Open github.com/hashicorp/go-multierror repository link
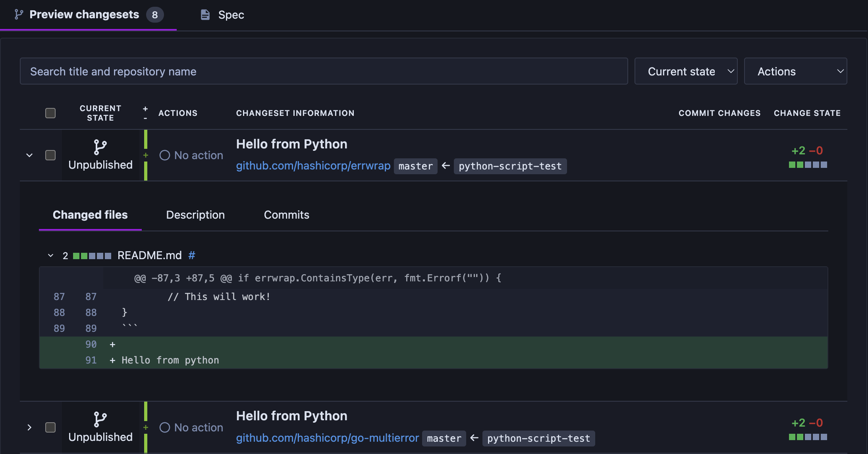868x454 pixels. [x=328, y=438]
